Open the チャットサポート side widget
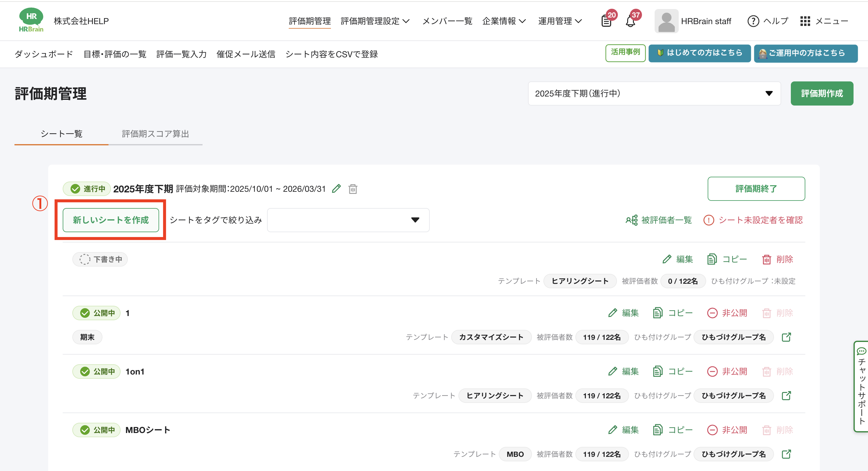868x471 pixels. point(861,386)
